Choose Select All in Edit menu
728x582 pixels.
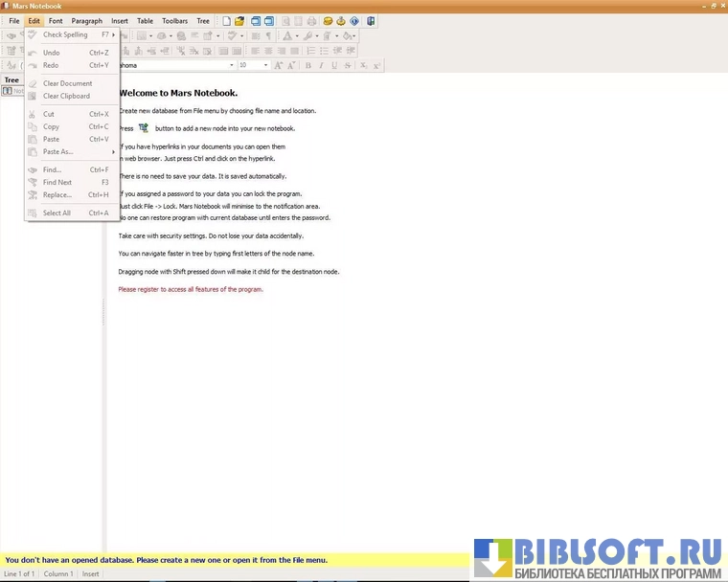coord(57,213)
